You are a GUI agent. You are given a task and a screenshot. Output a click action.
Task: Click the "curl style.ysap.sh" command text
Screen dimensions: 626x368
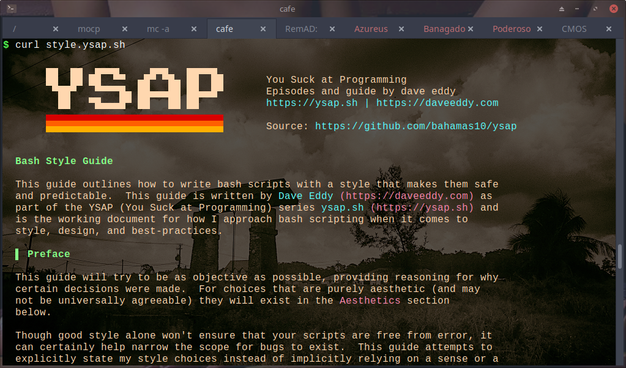[x=70, y=45]
